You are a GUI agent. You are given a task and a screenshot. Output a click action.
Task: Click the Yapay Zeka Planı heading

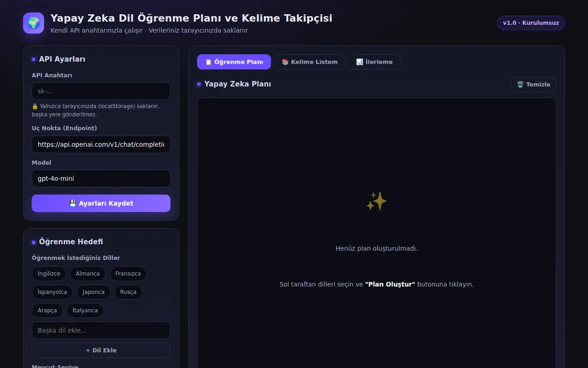(x=238, y=84)
